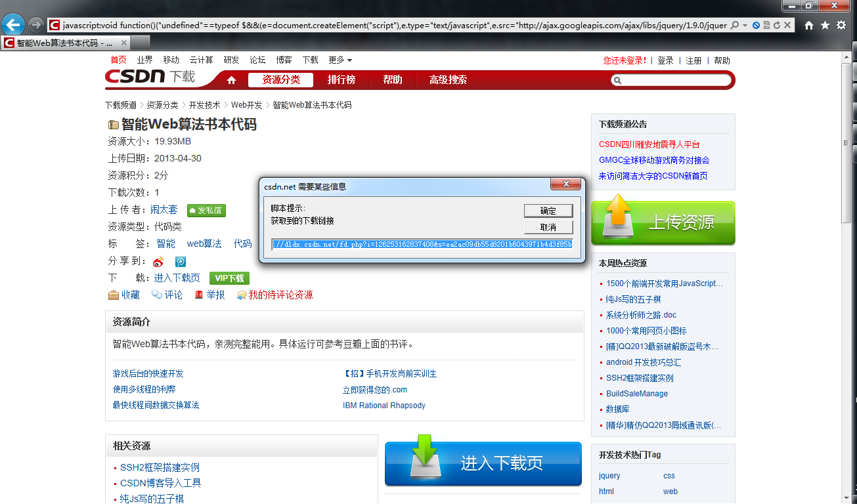The image size is (857, 504).
Task: Open browser Tools gear icon
Action: [841, 25]
